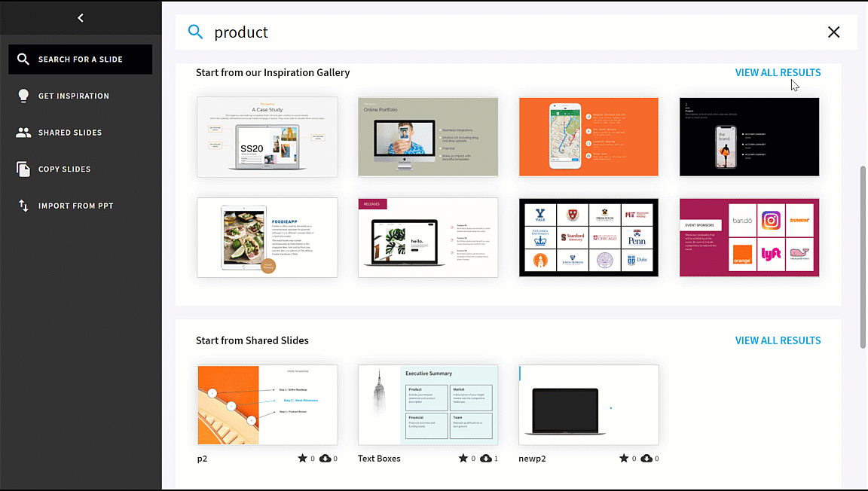Select the FoodieApp tablet template
Screen dimensions: 868x491
click(x=267, y=237)
